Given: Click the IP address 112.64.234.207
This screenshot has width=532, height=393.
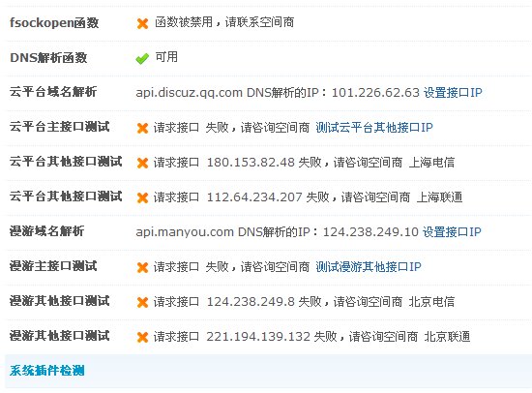Looking at the screenshot, I should [x=254, y=197].
